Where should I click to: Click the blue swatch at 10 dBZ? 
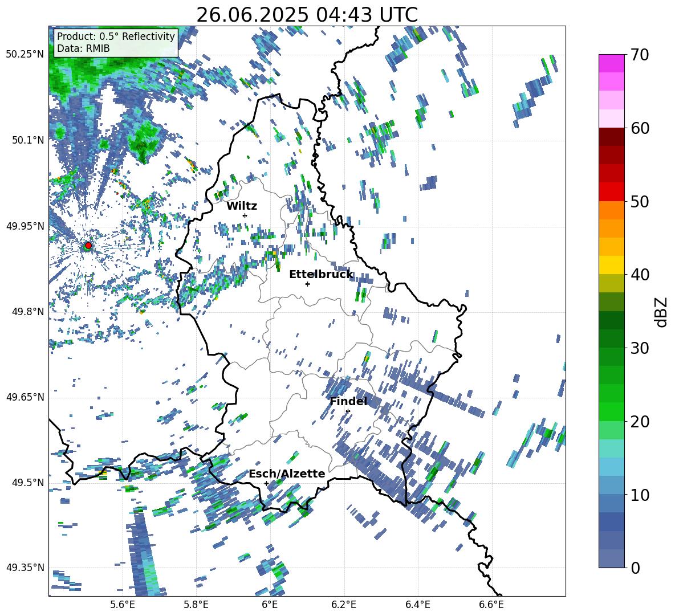pos(611,504)
